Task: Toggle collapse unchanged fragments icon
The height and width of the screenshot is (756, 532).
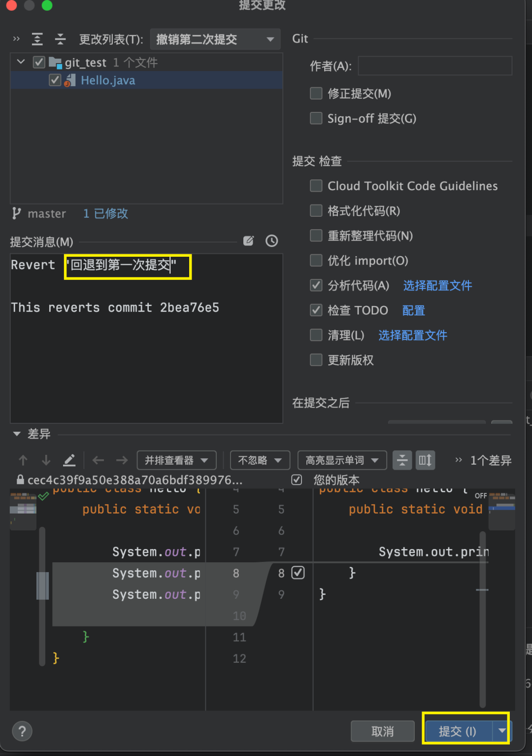Action: pos(402,460)
